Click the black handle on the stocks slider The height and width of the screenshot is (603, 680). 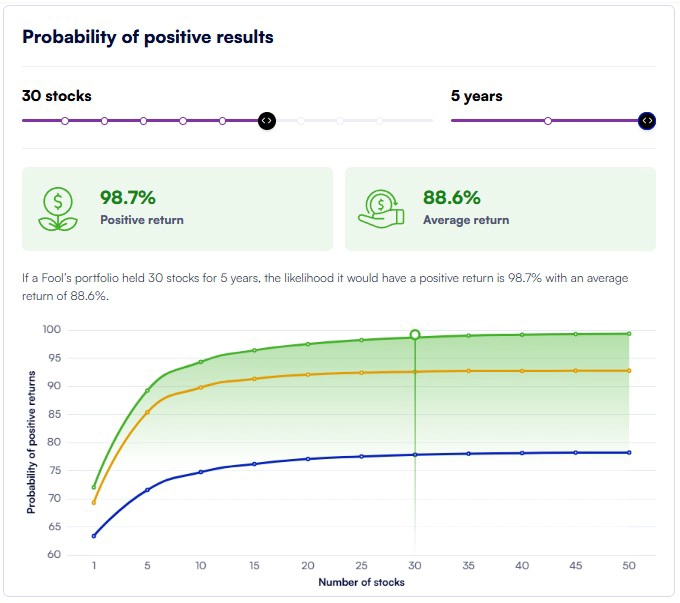(x=266, y=121)
